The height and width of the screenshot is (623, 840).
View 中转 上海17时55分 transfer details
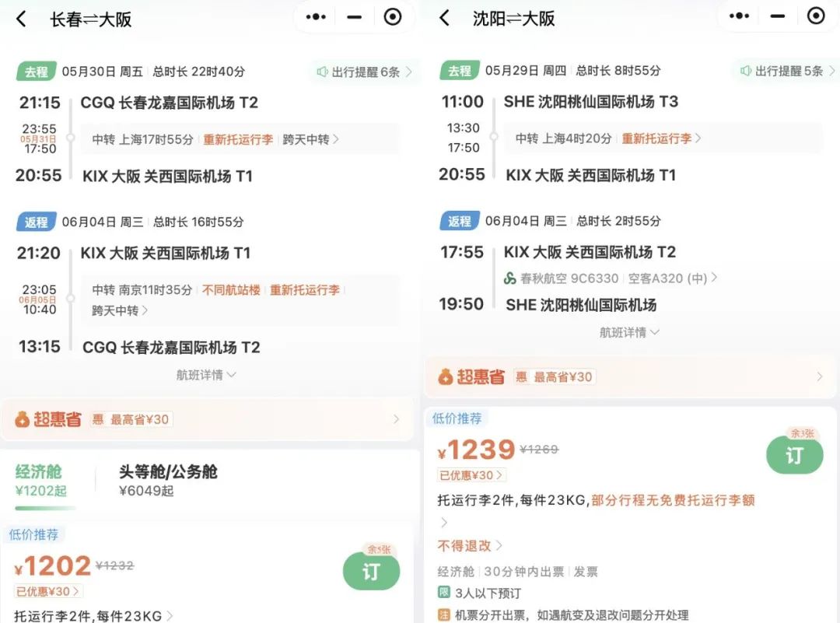[x=240, y=139]
